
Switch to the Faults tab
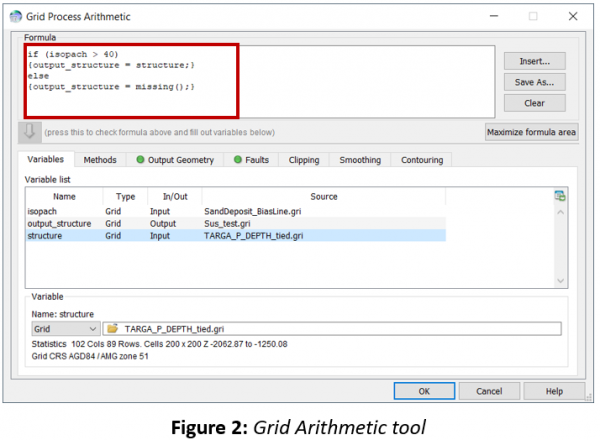click(x=251, y=160)
